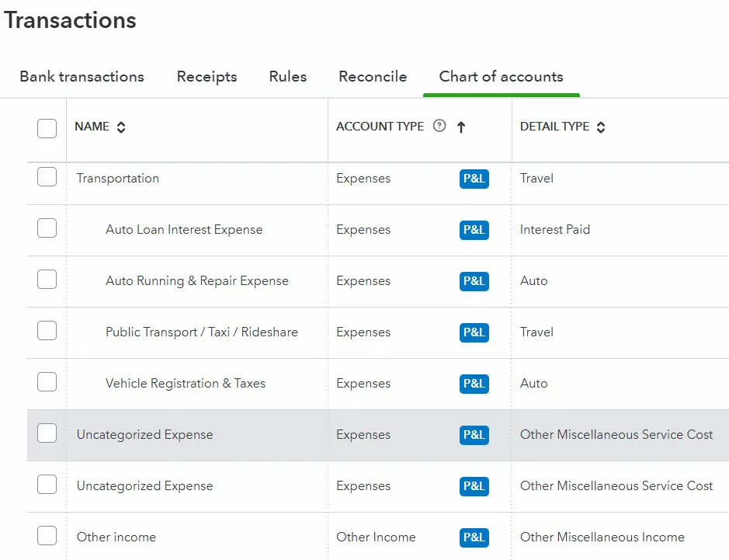Check the Transportation row checkbox
Screen dimensions: 729x560
[x=47, y=178]
